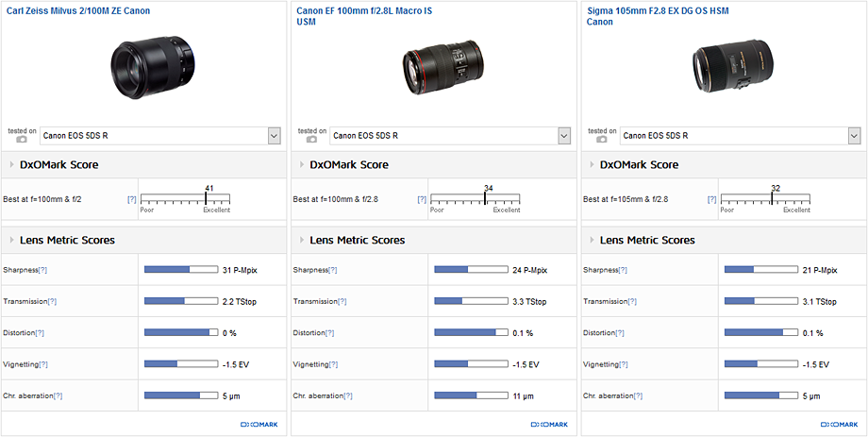
Task: Collapse Lens Metric Scores for Canon EF
Action: coord(302,240)
